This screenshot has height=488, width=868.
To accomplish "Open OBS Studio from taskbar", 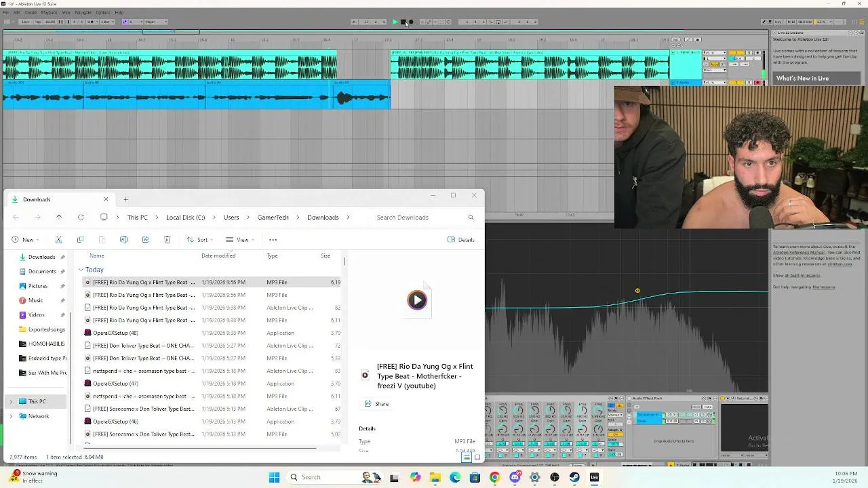I will coord(555,477).
